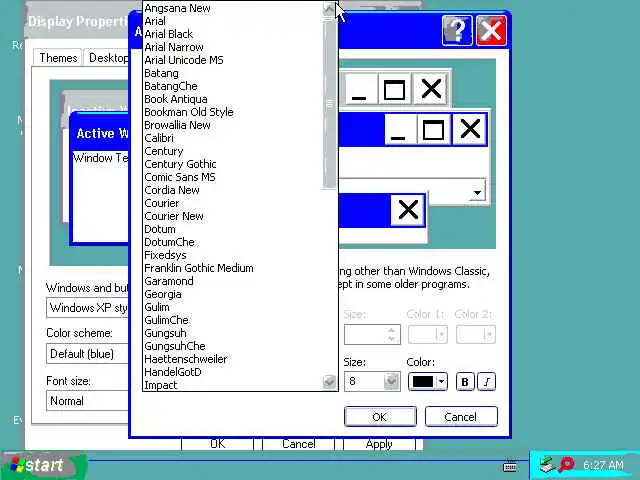Click preview message box dropdown arrow
The image size is (640, 480).
point(477,193)
